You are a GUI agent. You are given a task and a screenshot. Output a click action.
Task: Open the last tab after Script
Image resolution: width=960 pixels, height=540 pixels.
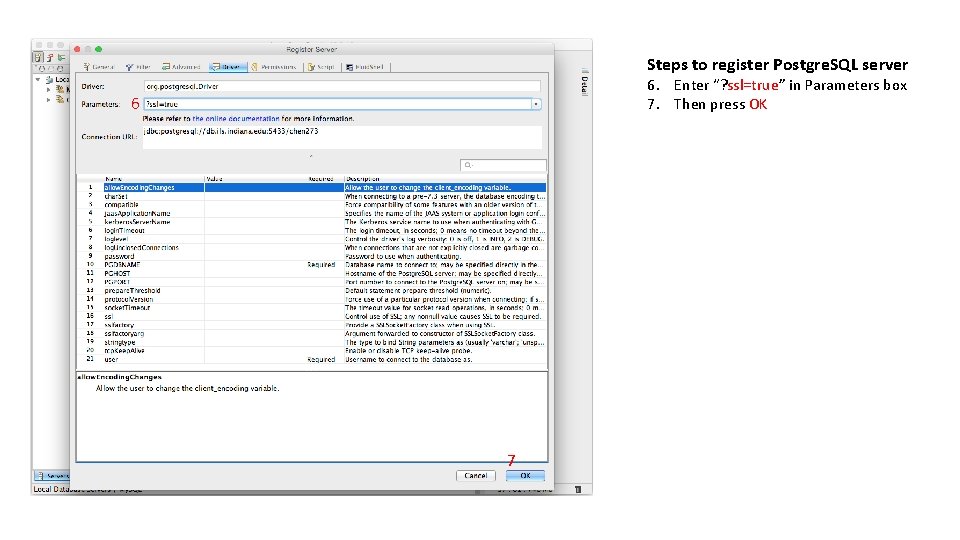click(365, 67)
